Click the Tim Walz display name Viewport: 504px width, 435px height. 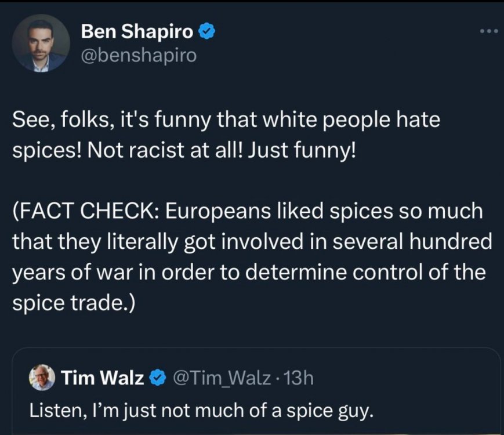[103, 379]
